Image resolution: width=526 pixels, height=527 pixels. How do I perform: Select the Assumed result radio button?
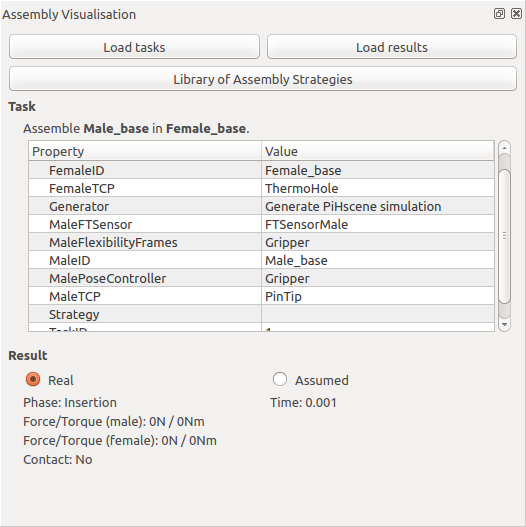click(280, 379)
